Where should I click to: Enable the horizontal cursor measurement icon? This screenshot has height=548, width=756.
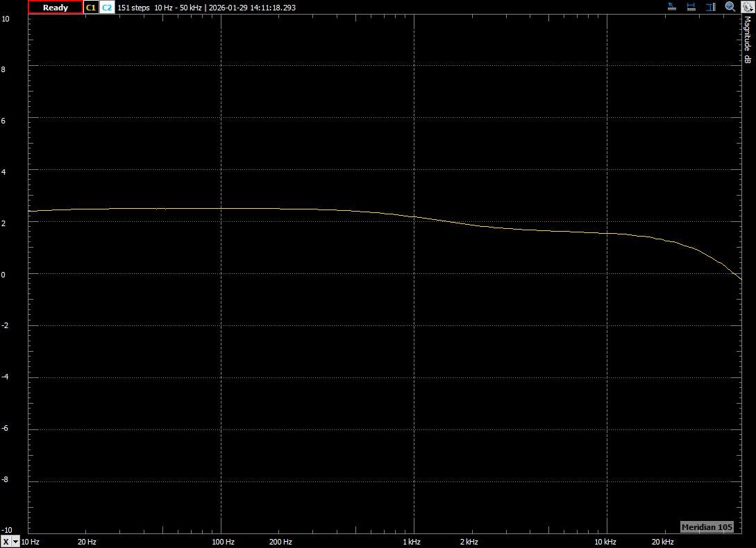691,7
